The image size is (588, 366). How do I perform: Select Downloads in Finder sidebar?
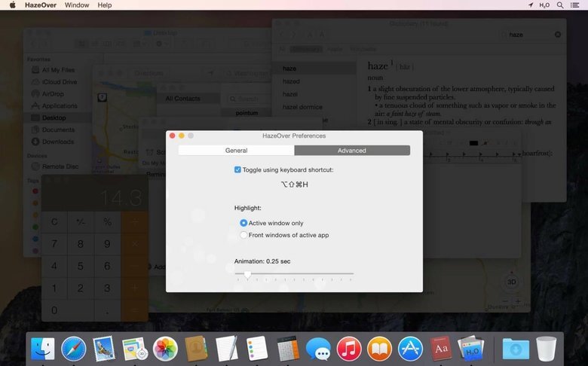(58, 142)
